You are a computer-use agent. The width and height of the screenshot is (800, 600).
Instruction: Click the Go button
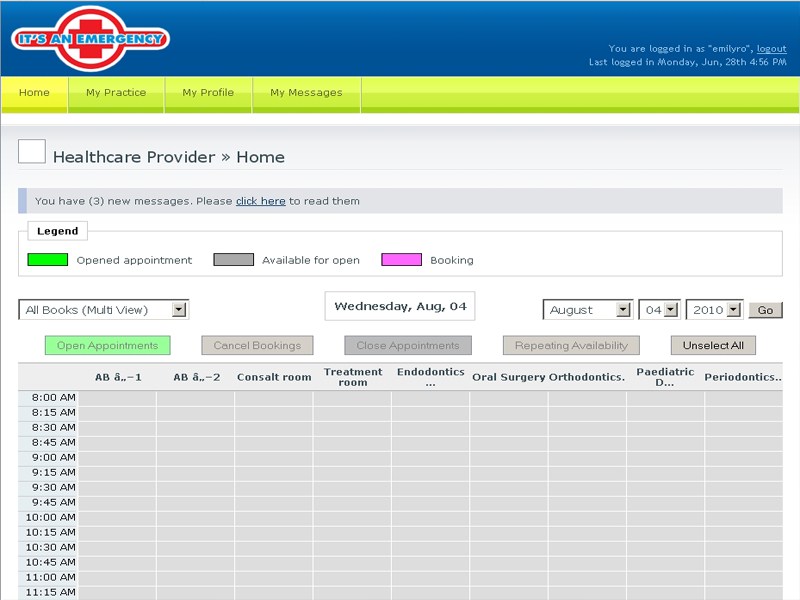click(765, 310)
